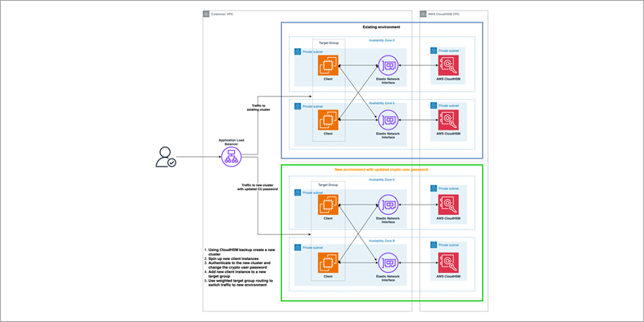Viewport: 644px width, 322px height.
Task: Select the authenticated user icon
Action: pyautogui.click(x=166, y=157)
